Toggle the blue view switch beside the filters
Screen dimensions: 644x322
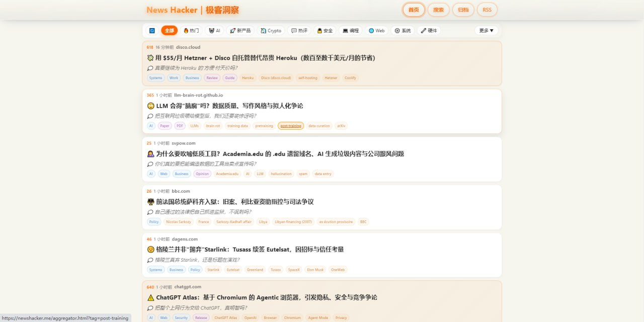pyautogui.click(x=151, y=30)
